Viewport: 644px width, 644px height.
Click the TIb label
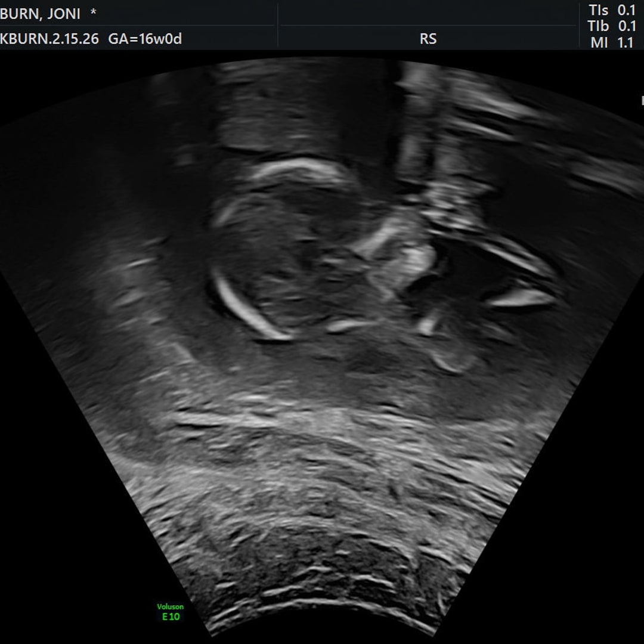[598, 26]
